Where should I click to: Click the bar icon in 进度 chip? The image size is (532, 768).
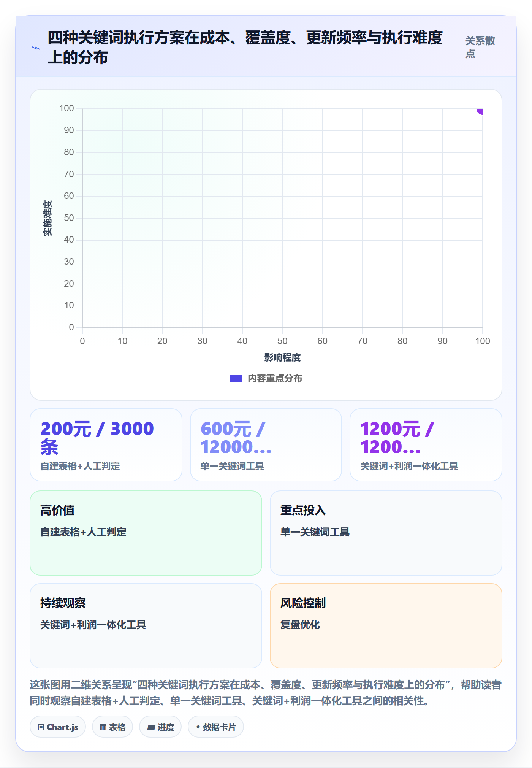[151, 728]
